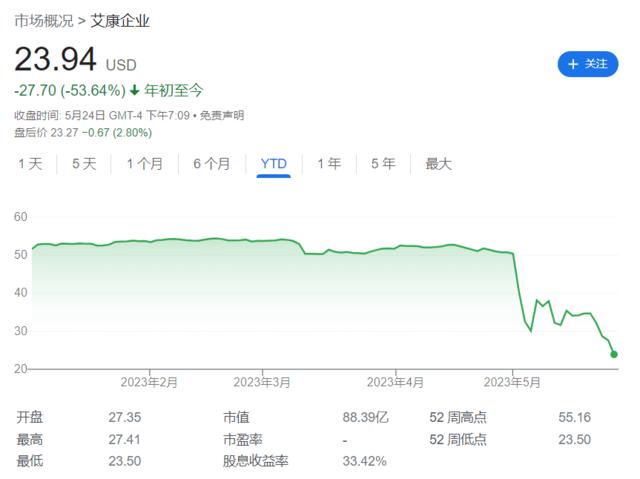Click the 市值 value 88.39亿

[x=365, y=417]
